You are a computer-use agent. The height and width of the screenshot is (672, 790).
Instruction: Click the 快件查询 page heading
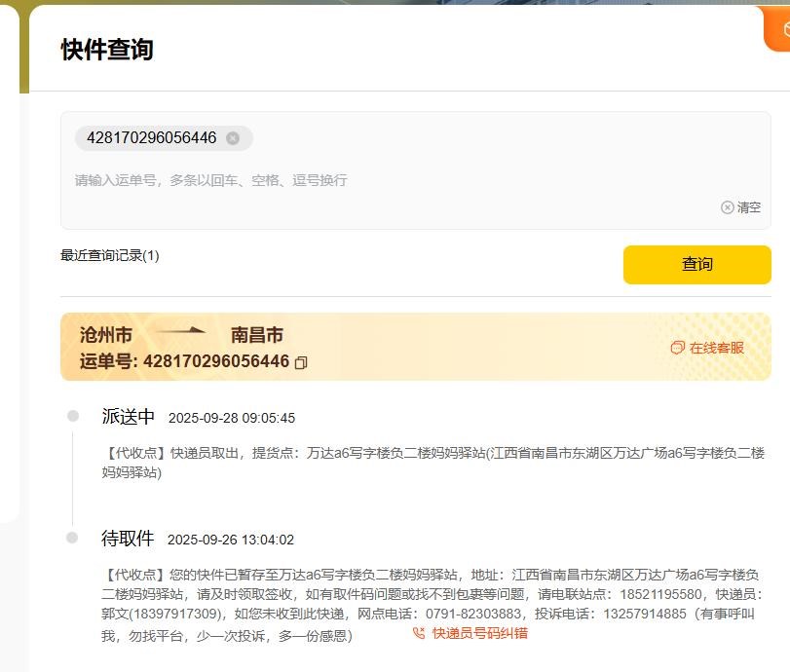(x=107, y=50)
